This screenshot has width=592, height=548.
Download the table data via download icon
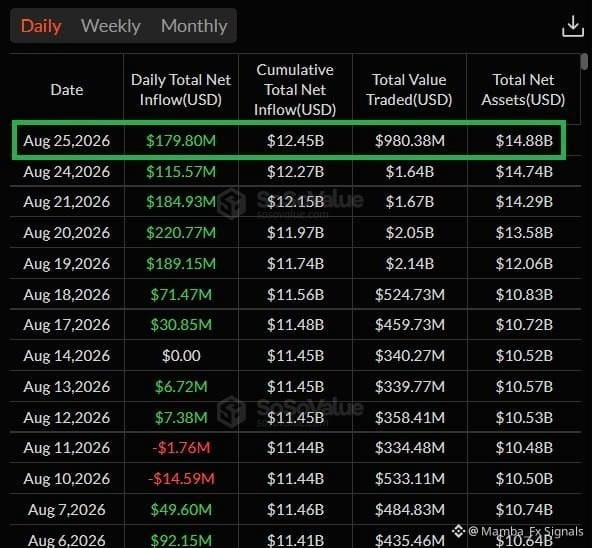(x=573, y=26)
